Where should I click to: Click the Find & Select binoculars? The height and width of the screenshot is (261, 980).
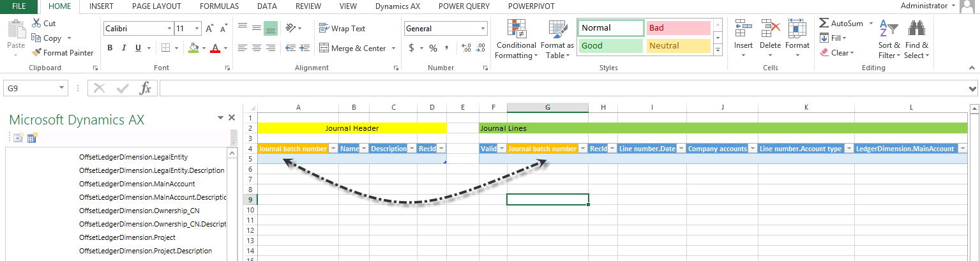click(917, 40)
